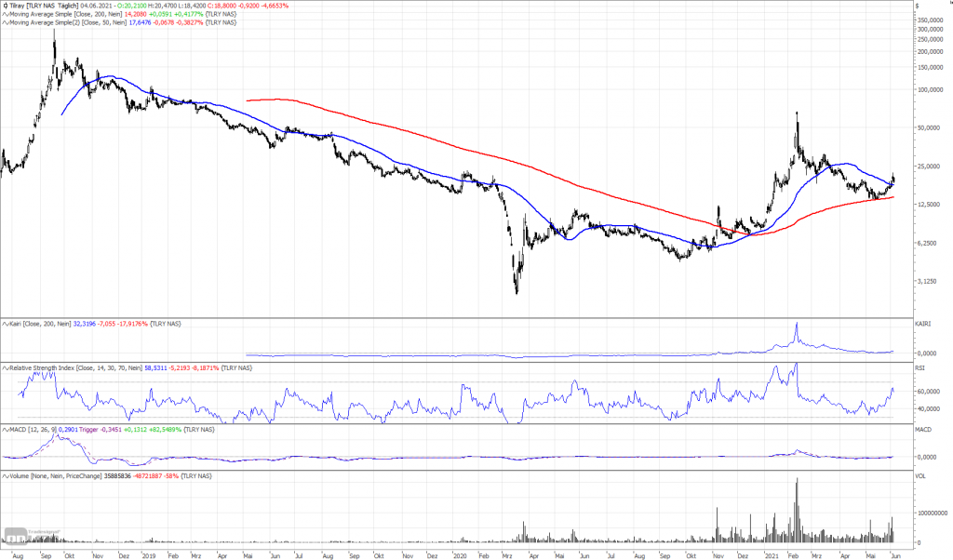Click the 100000000 volume axis label

click(x=932, y=513)
